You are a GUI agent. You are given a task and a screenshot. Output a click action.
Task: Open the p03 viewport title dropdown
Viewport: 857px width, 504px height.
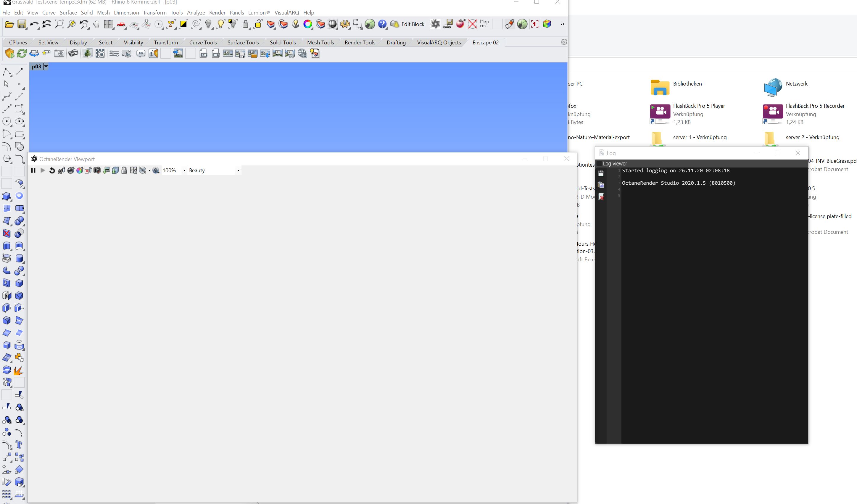[x=46, y=67]
